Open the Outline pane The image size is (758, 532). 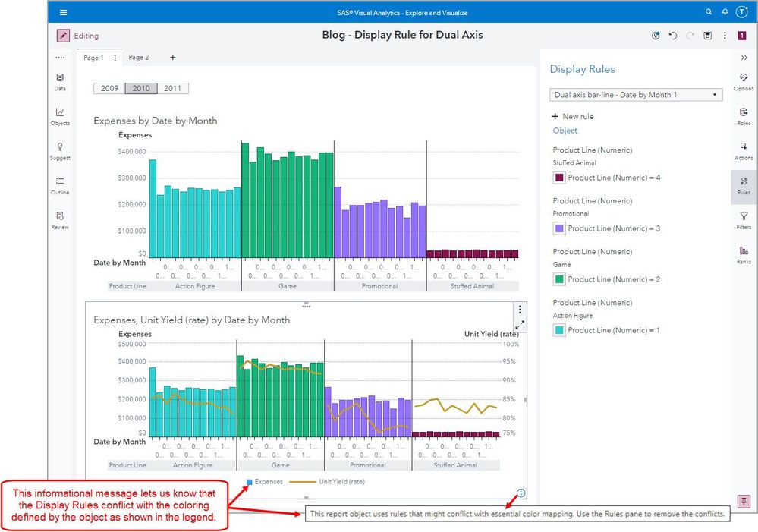pyautogui.click(x=60, y=186)
